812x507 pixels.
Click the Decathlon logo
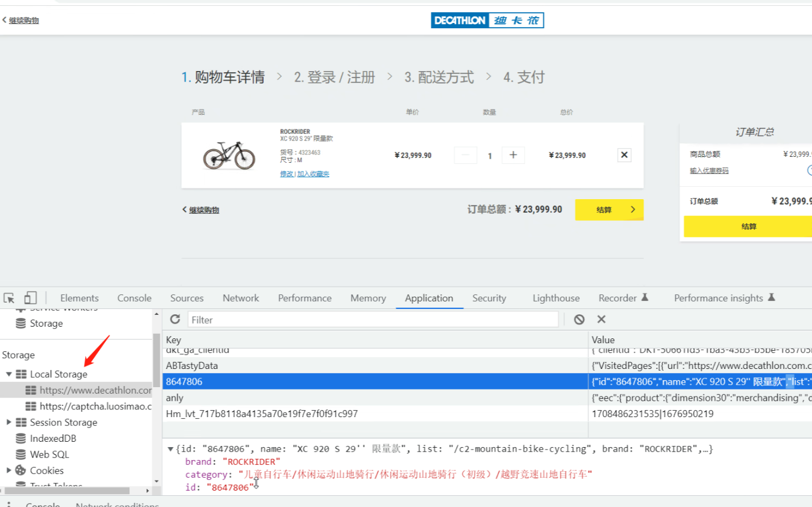(488, 21)
